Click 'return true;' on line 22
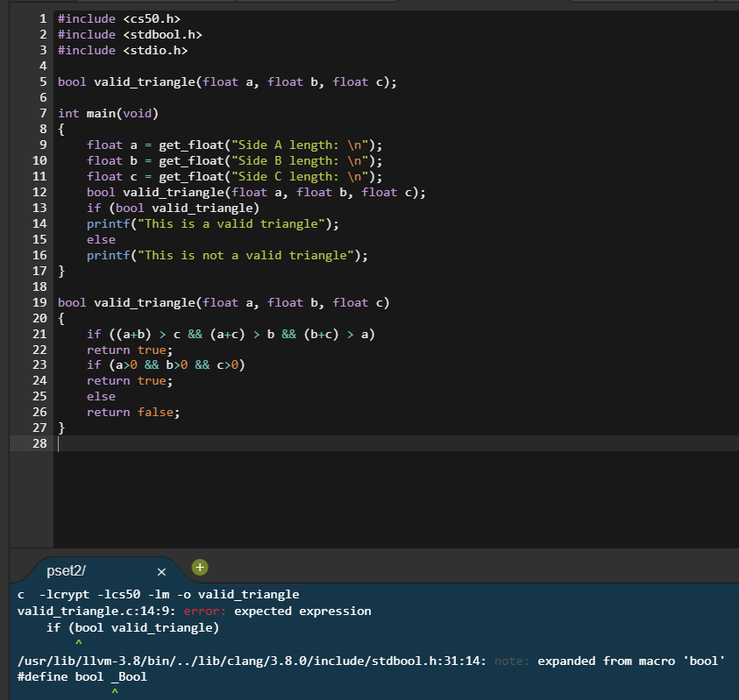Viewport: 739px width, 700px height. tap(130, 350)
